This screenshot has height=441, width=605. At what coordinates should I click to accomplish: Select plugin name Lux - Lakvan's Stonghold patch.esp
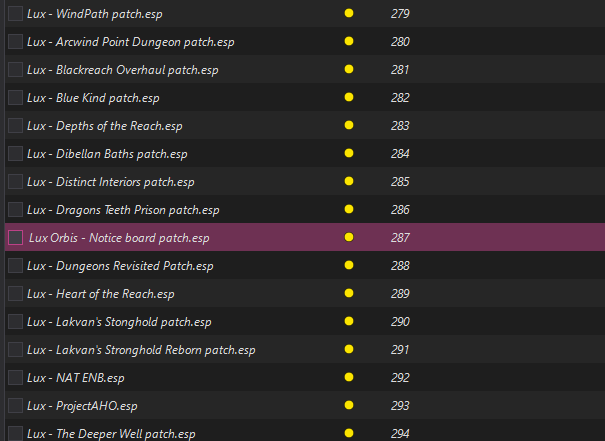tap(119, 322)
